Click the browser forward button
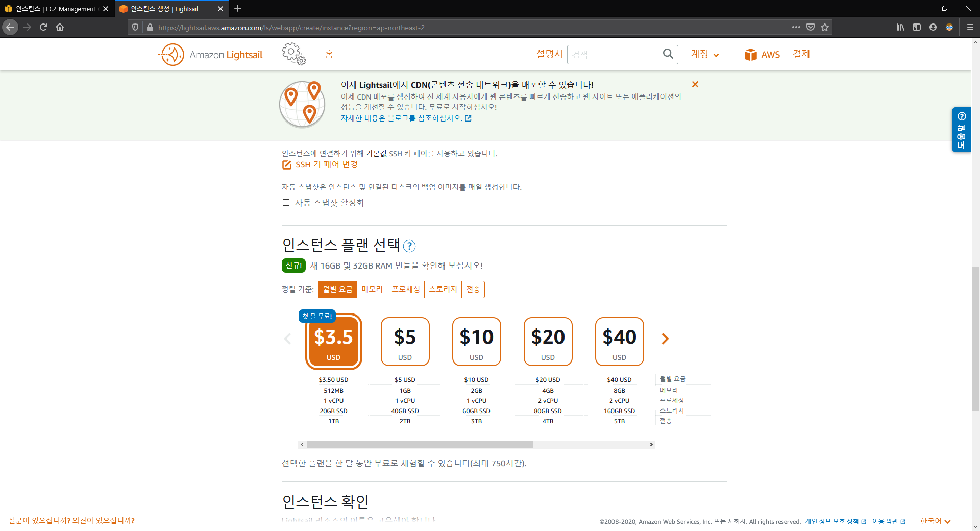Viewport: 980px width, 531px height. click(x=28, y=27)
